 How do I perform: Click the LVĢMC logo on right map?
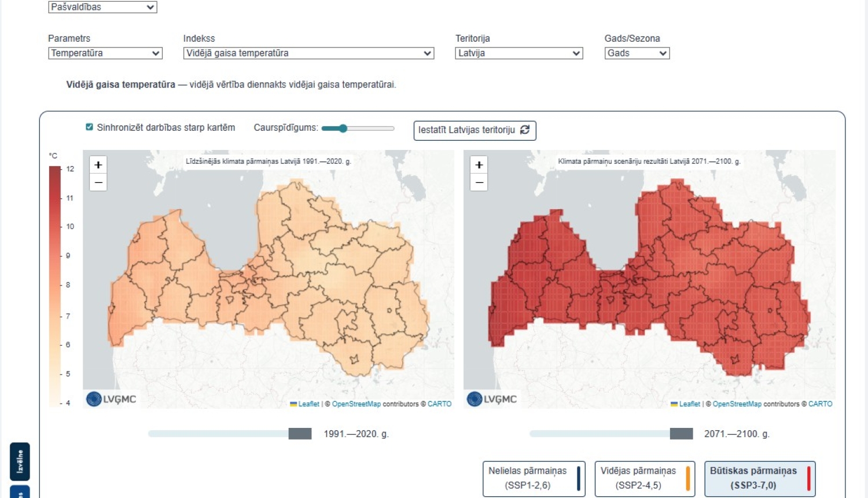coord(492,399)
